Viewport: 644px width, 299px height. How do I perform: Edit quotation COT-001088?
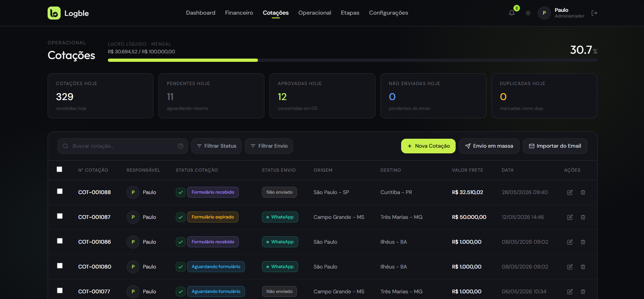(570, 192)
